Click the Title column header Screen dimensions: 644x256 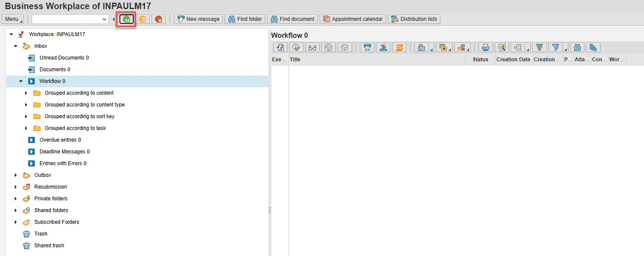click(x=377, y=60)
